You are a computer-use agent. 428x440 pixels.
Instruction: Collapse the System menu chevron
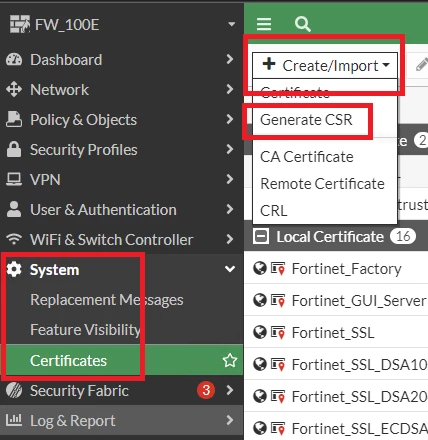tap(230, 269)
